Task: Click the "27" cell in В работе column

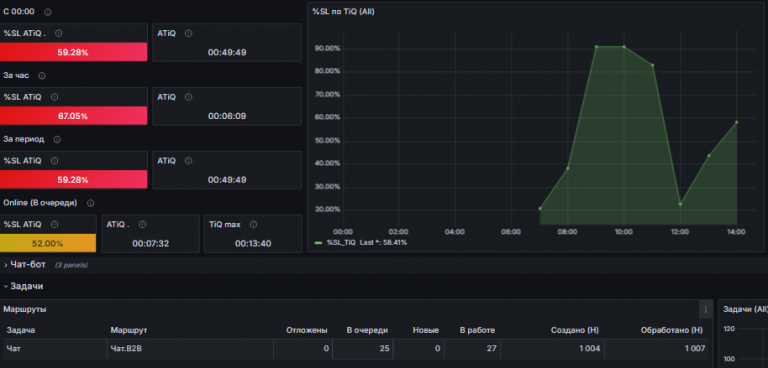Action: 472,348
